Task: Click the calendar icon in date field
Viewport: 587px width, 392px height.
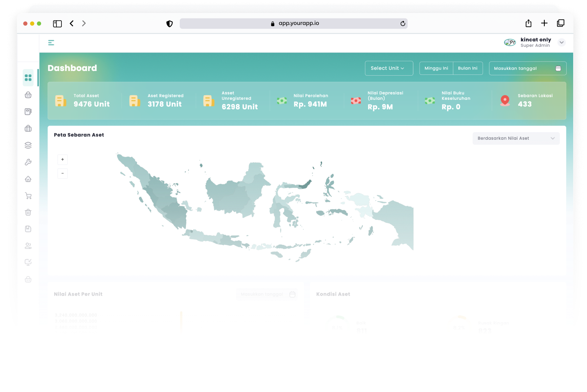Action: tap(558, 68)
